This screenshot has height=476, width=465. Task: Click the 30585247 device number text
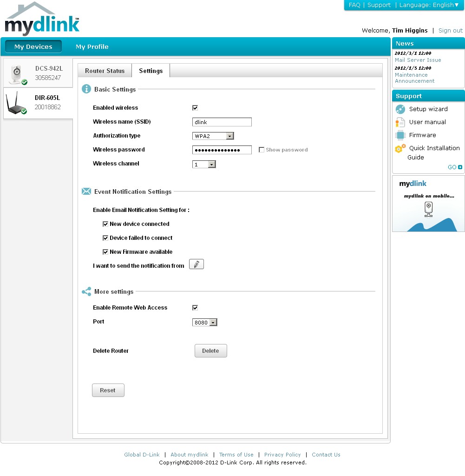coord(48,78)
